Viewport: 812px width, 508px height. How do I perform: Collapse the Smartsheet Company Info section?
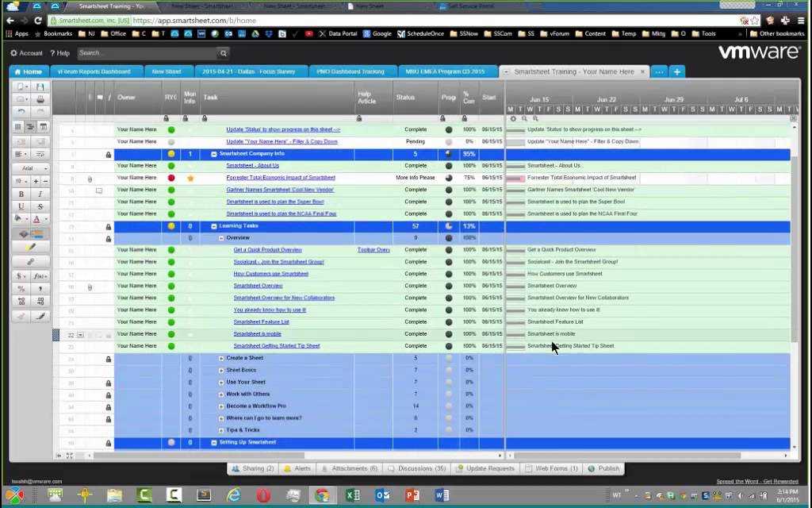pos(214,155)
